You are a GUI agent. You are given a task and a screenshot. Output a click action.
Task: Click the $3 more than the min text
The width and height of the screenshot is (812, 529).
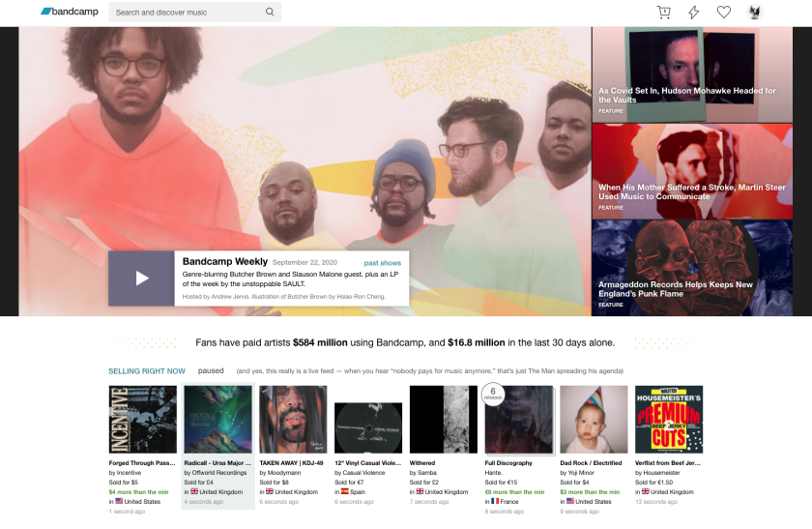pos(590,491)
